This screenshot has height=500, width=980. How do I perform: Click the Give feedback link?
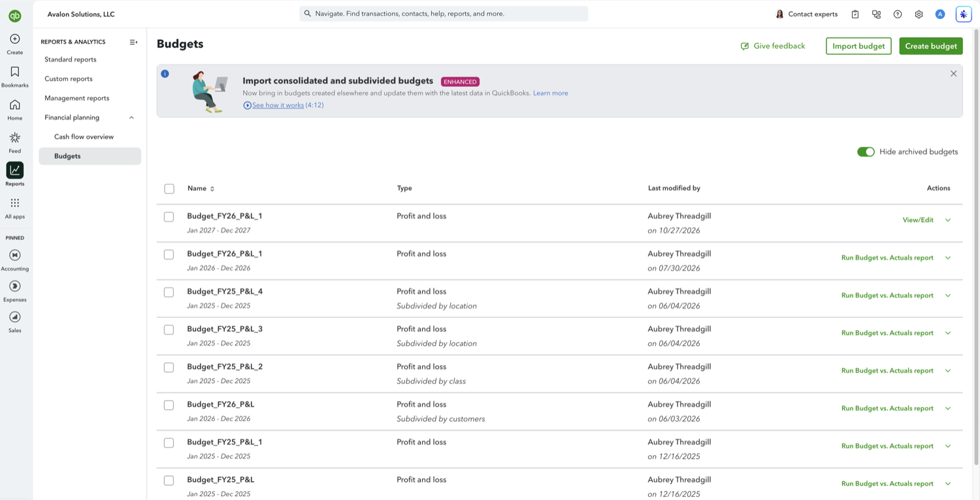(x=773, y=46)
